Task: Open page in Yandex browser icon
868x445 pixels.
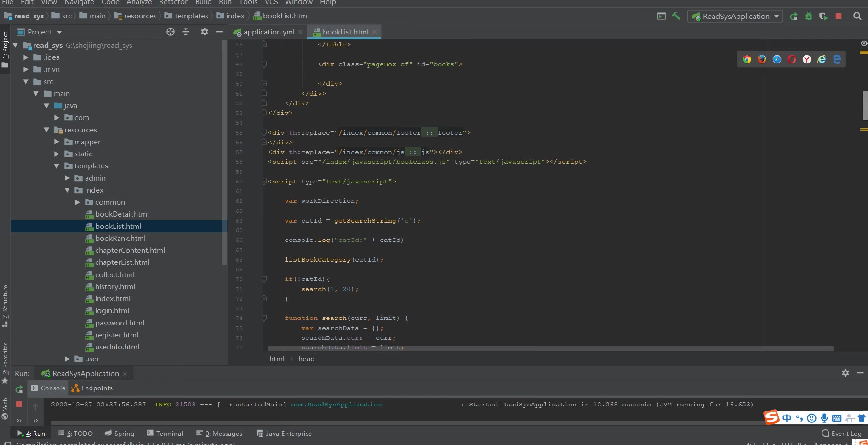Action: pyautogui.click(x=807, y=59)
